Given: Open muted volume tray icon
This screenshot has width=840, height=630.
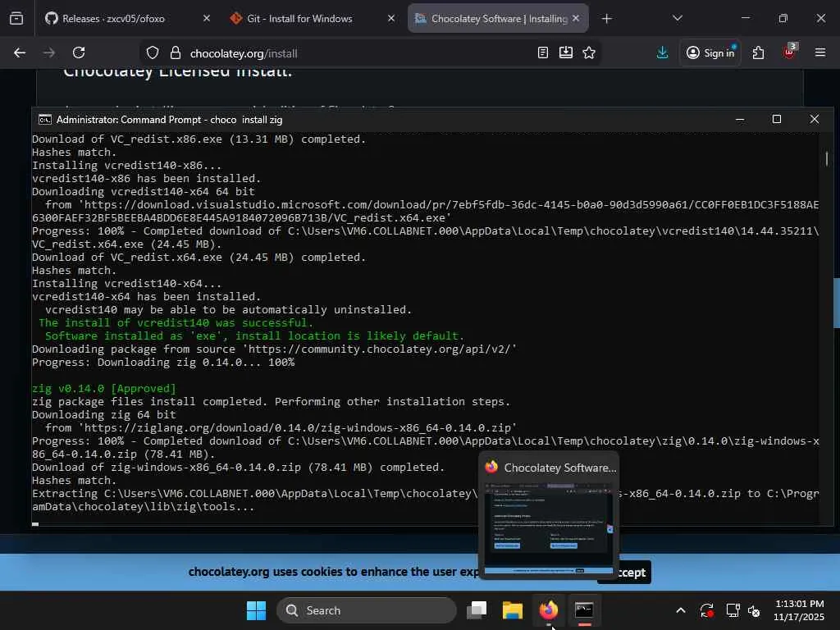Looking at the screenshot, I should click(755, 610).
